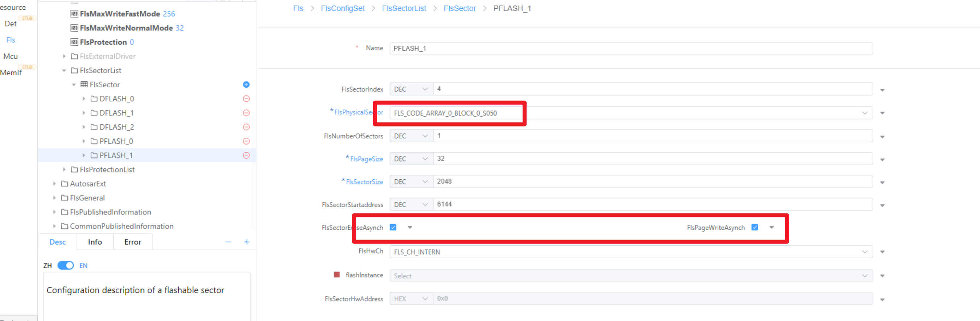Toggle the ZH/EN language switch
Image resolution: width=980 pixels, height=321 pixels.
coord(65,265)
